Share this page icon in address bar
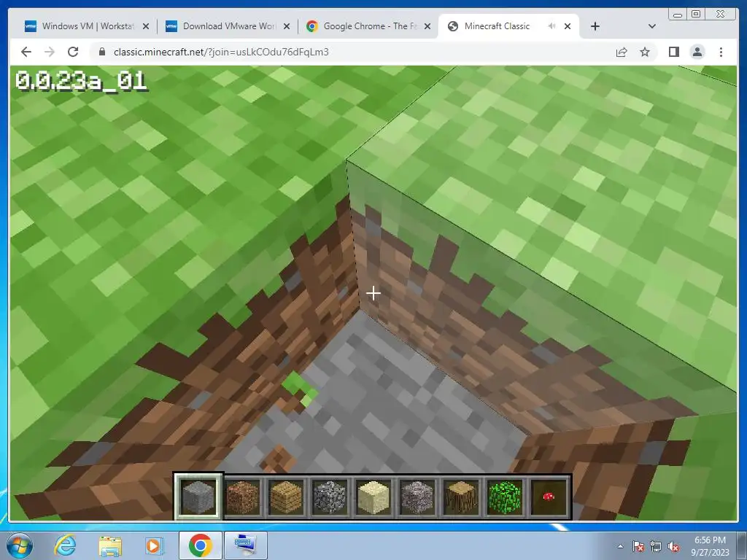Viewport: 747px width, 560px height. tap(622, 52)
